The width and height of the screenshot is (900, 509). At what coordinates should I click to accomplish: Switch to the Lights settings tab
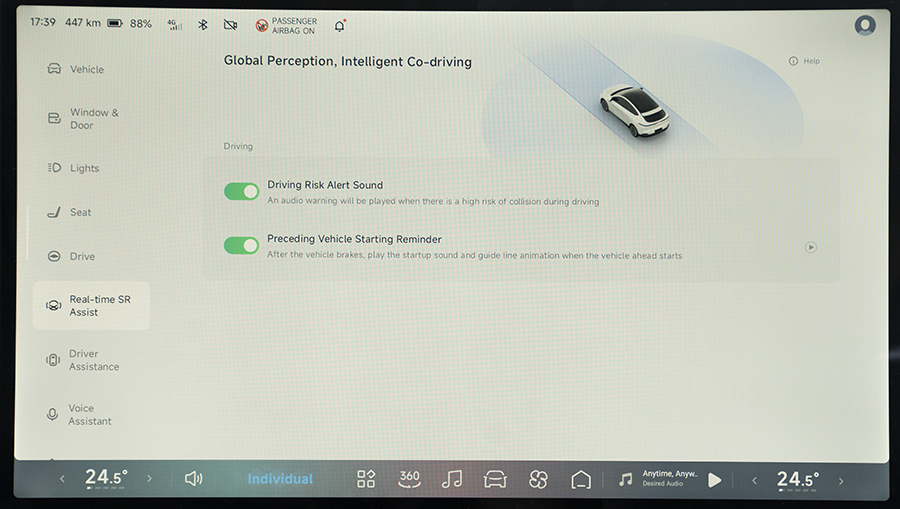tap(84, 168)
